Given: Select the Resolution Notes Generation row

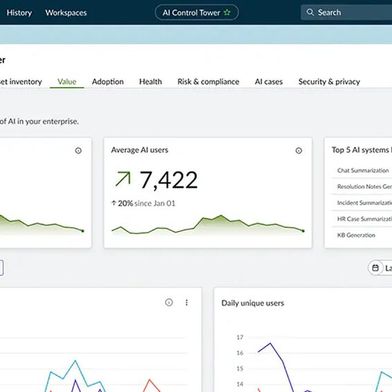Looking at the screenshot, I should coord(362,186).
